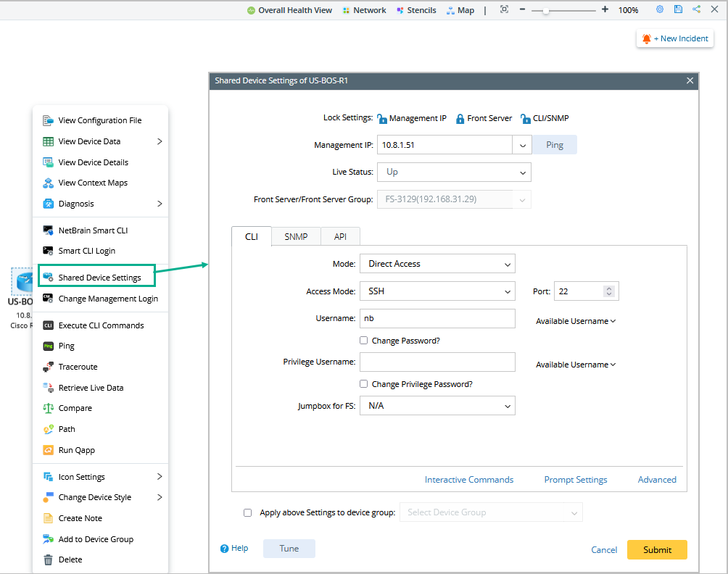Open the Advanced link
The image size is (728, 574).
pyautogui.click(x=657, y=480)
